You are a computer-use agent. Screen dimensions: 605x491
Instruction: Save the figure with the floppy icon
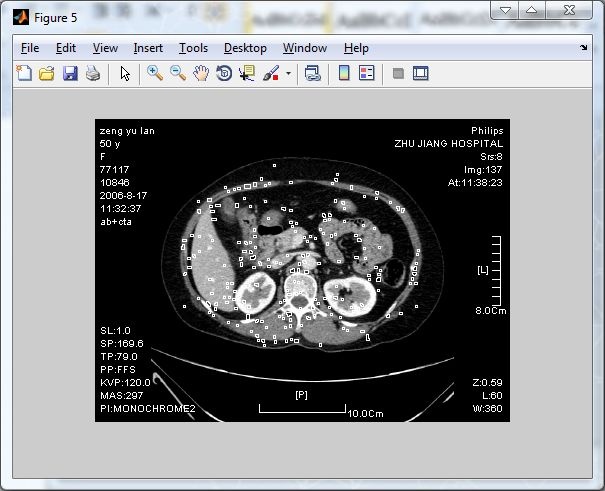pyautogui.click(x=70, y=73)
